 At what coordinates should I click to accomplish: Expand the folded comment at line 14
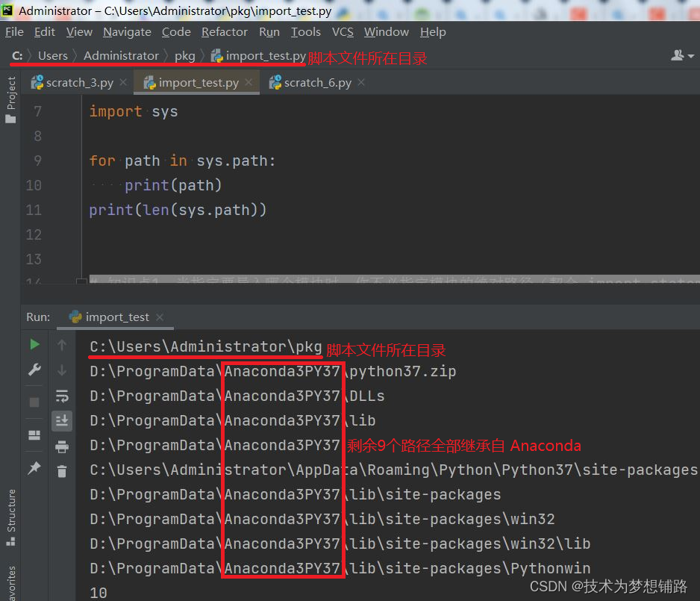tap(81, 281)
